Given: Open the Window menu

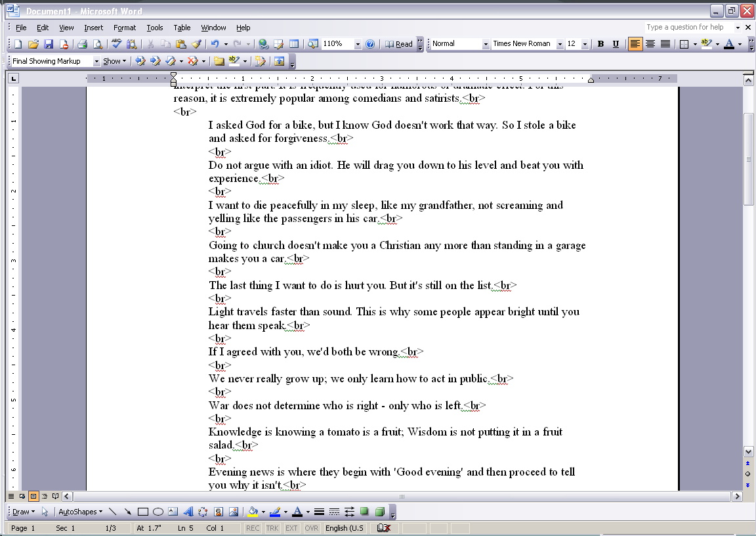Looking at the screenshot, I should (213, 28).
